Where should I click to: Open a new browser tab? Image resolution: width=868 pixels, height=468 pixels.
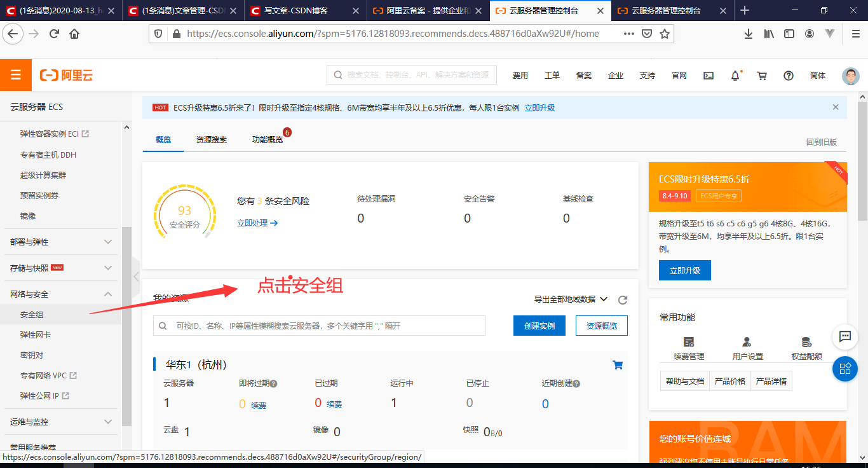click(745, 10)
